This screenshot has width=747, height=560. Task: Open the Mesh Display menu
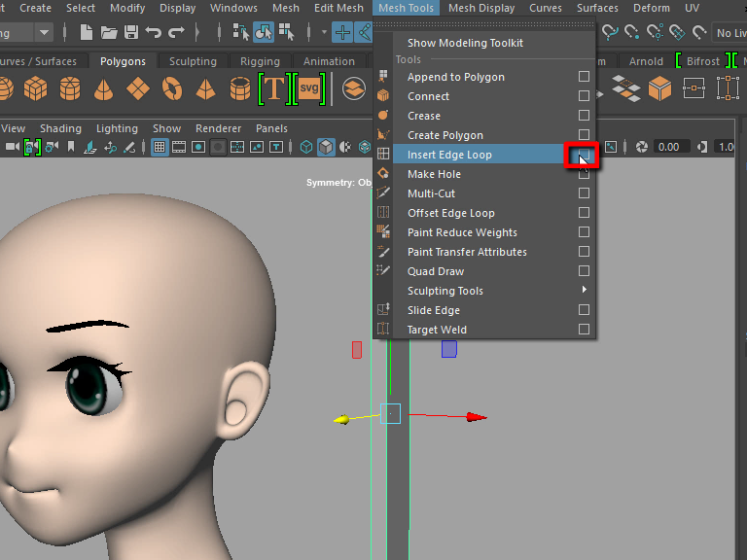[481, 8]
